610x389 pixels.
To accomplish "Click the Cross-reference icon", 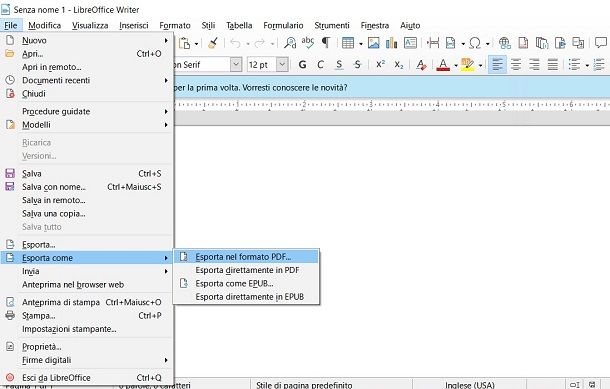I will point(578,43).
